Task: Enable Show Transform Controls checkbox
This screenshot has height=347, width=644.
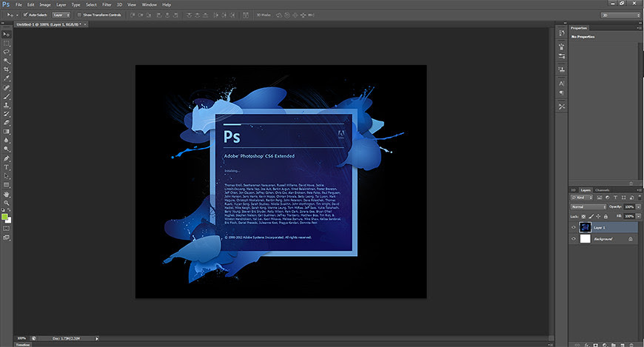Action: point(79,15)
